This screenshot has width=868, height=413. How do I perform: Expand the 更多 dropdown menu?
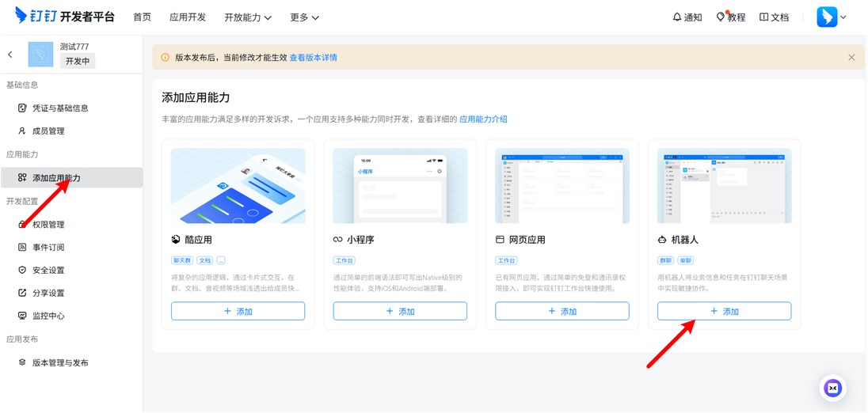point(304,17)
